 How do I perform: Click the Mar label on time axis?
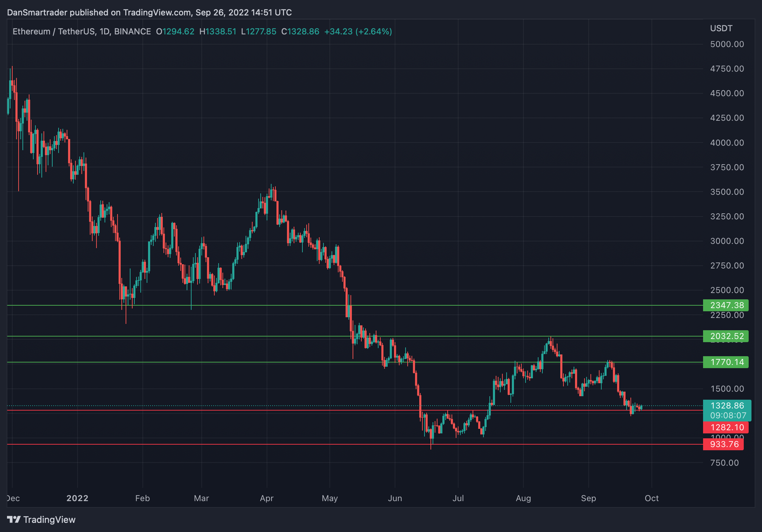point(201,498)
